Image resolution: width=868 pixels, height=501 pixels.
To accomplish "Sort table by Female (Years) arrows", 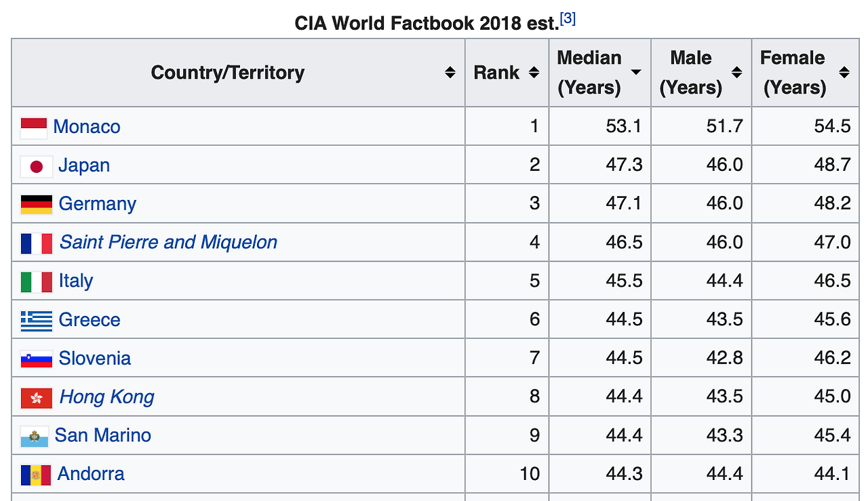I will (x=844, y=73).
